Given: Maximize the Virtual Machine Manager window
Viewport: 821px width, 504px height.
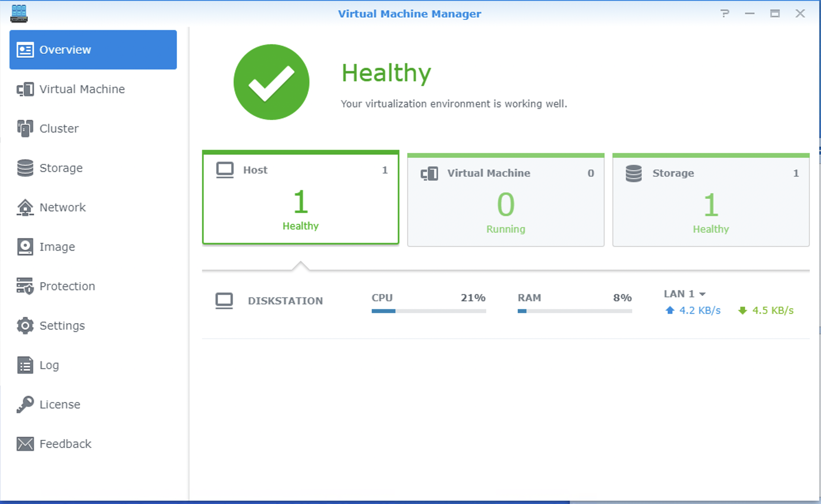Looking at the screenshot, I should click(775, 13).
